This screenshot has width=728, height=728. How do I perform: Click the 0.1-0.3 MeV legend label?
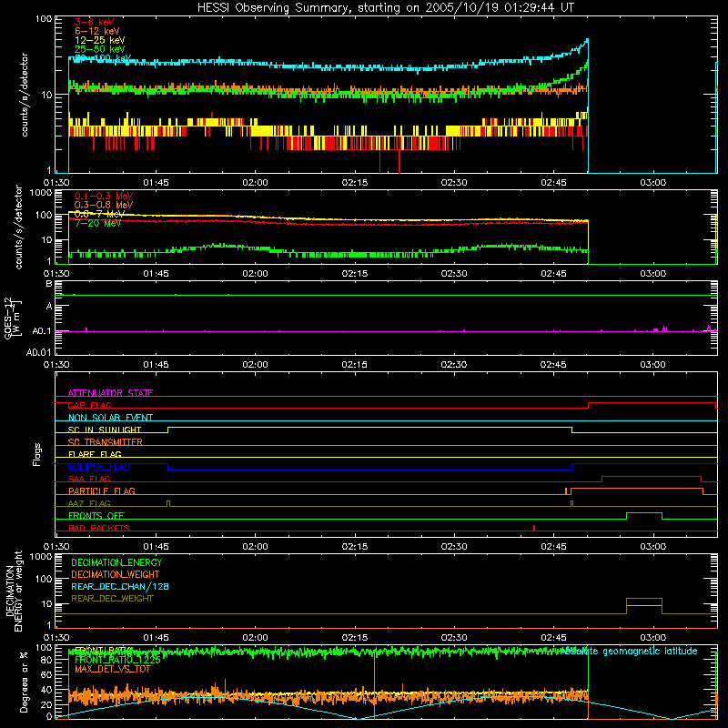(104, 196)
